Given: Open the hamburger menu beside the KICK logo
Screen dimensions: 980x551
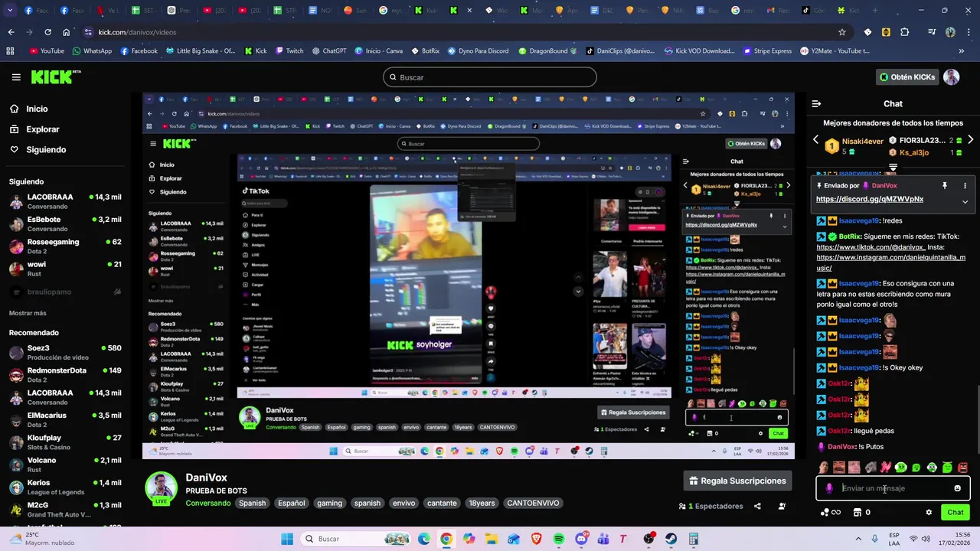Looking at the screenshot, I should (x=16, y=77).
